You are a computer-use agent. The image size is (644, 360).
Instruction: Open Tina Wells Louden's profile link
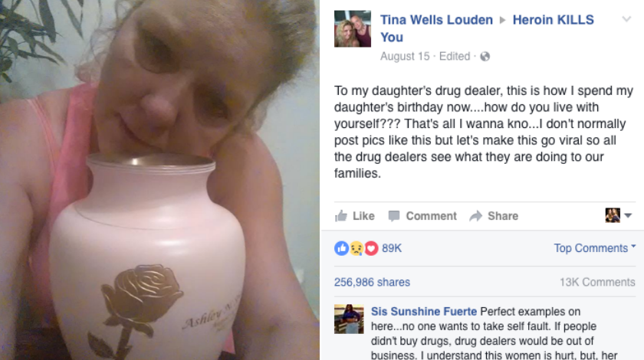(x=436, y=20)
